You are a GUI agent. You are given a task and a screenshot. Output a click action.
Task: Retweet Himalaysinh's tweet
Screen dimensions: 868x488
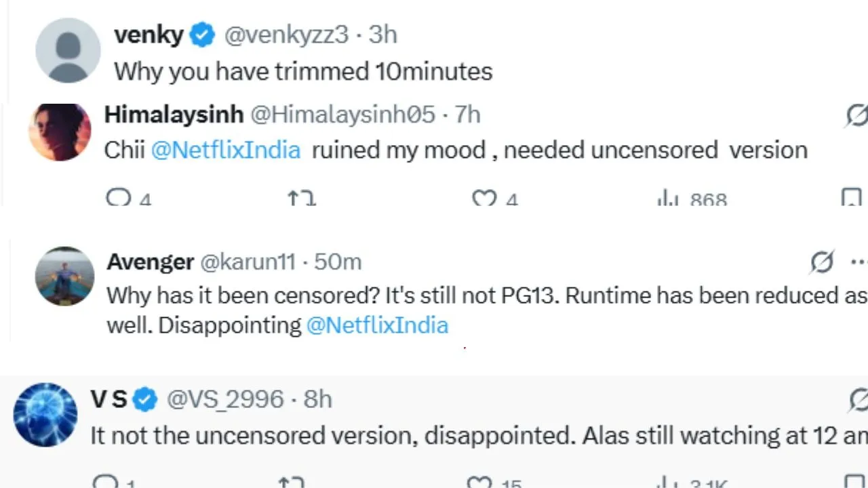point(301,198)
